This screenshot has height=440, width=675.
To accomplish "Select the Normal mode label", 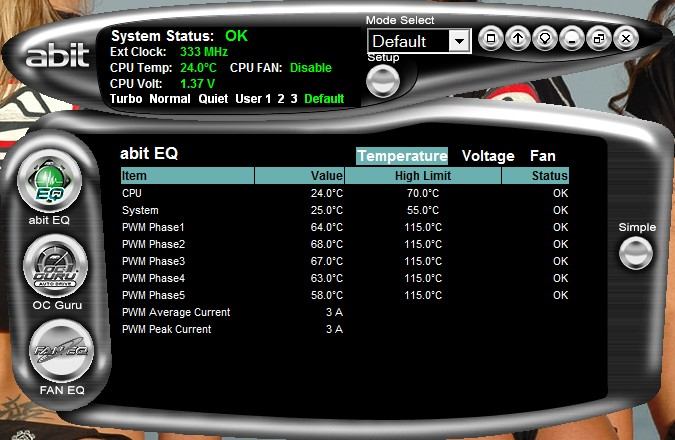I will pos(170,99).
